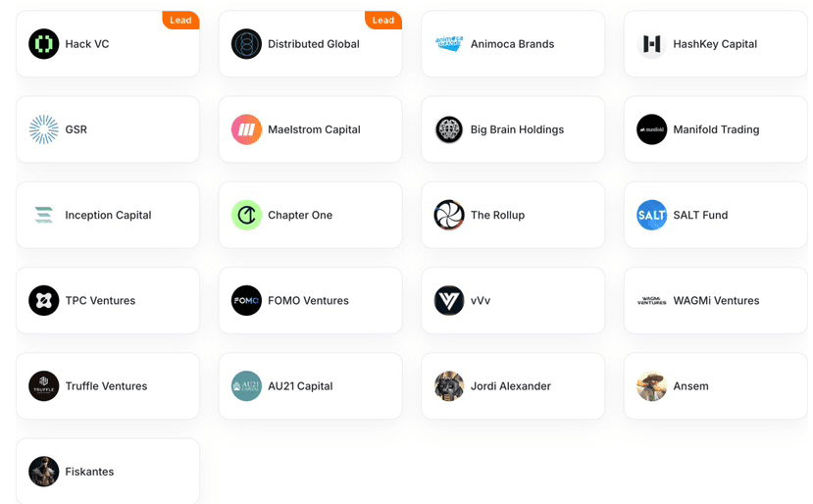The width and height of the screenshot is (813, 504).
Task: Select the TPC Ventures name link
Action: pyautogui.click(x=100, y=301)
